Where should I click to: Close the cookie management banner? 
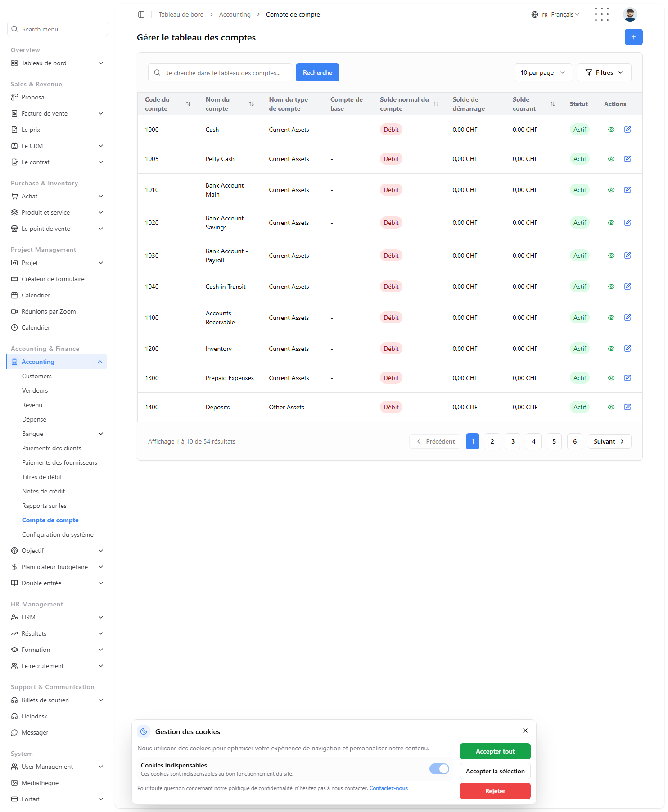pos(525,731)
